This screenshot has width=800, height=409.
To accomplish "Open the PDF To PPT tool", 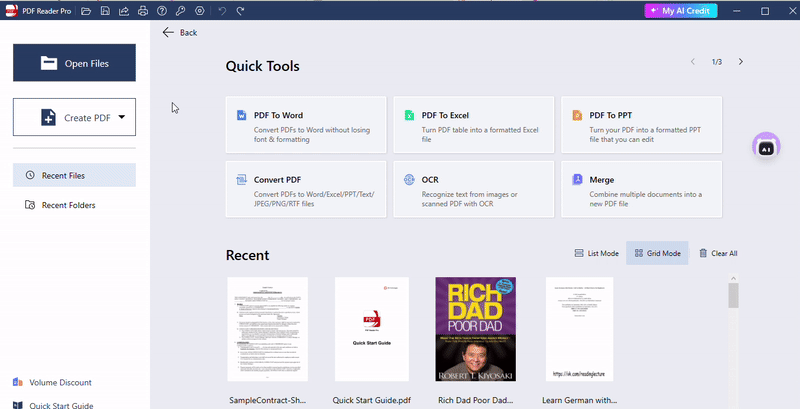I will click(x=641, y=124).
